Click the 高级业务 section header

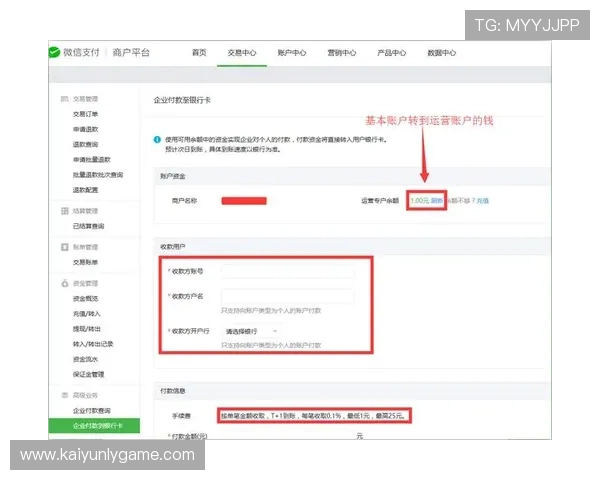(85, 395)
